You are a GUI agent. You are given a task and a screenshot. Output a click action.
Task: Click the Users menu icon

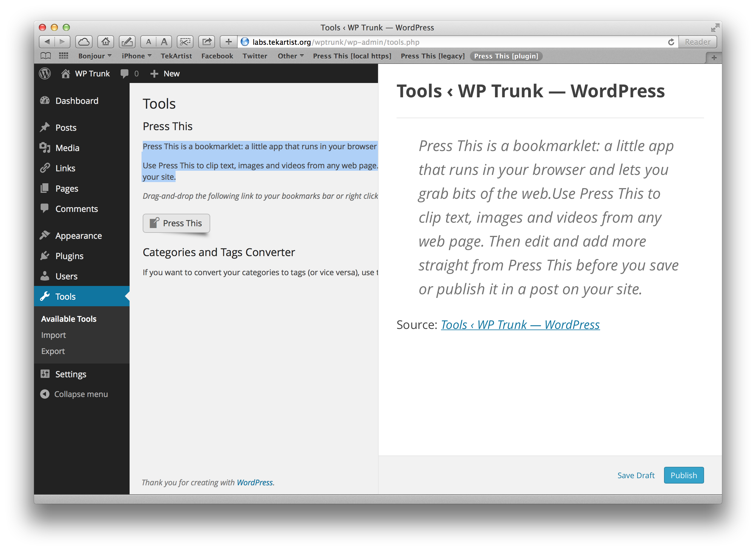click(x=45, y=276)
